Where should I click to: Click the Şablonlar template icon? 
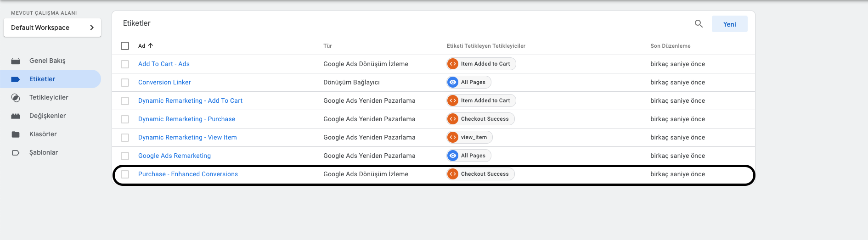pos(16,152)
